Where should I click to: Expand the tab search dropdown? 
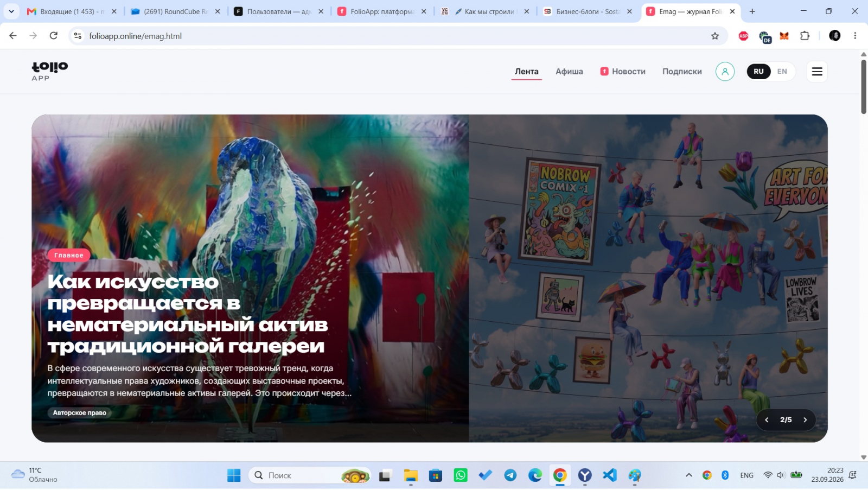[11, 11]
